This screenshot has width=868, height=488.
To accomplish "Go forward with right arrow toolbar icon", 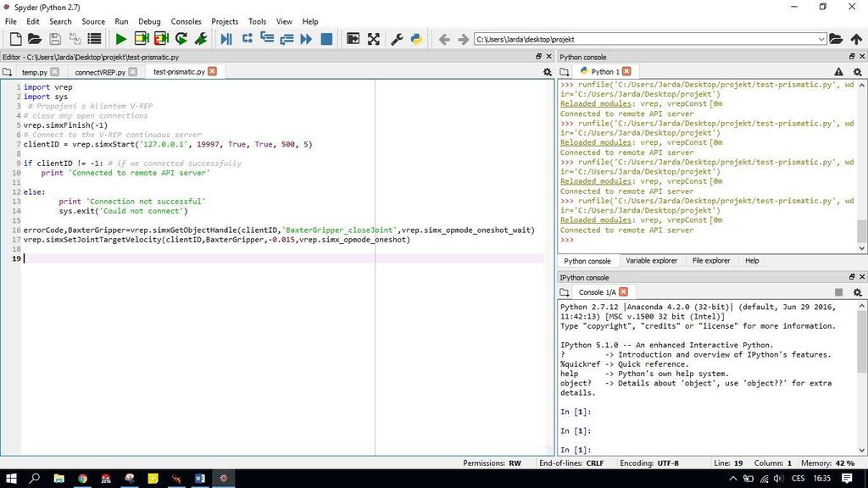I will click(464, 39).
